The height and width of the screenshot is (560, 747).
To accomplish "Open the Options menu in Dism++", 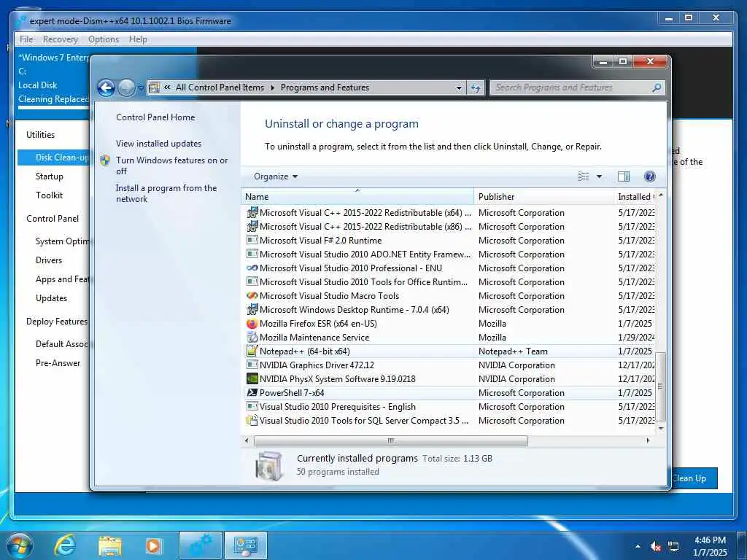I will tap(104, 39).
